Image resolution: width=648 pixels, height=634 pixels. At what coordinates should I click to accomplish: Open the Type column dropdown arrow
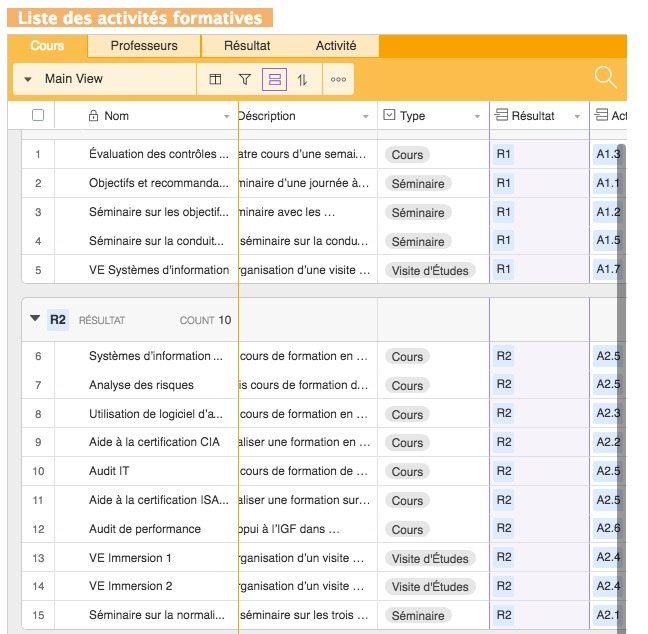click(477, 117)
